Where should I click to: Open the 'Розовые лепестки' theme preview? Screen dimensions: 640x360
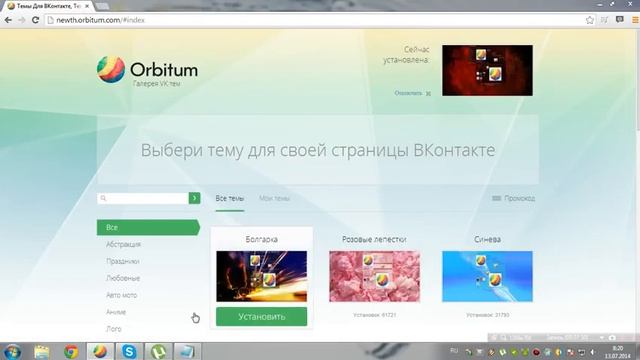coord(374,276)
